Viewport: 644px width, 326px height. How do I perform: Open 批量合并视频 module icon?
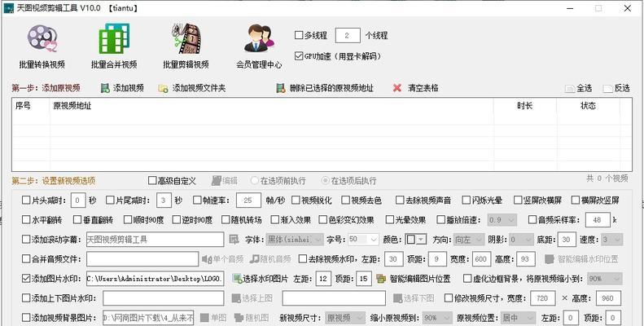[x=114, y=38]
